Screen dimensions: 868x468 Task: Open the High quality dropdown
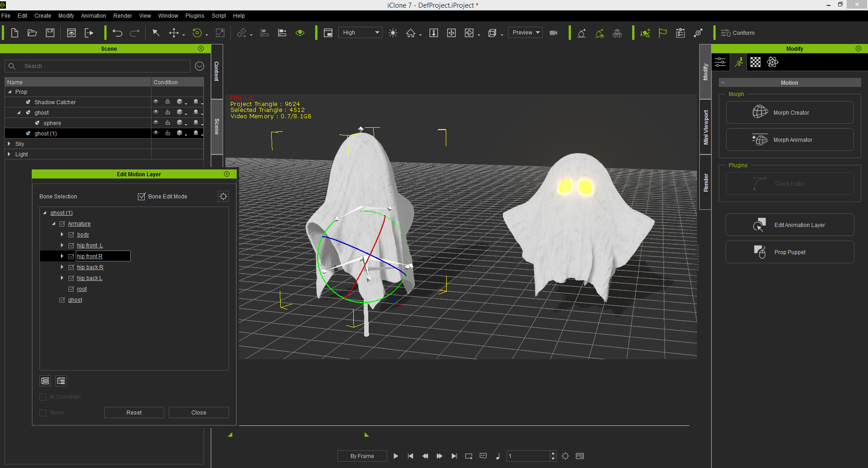360,33
